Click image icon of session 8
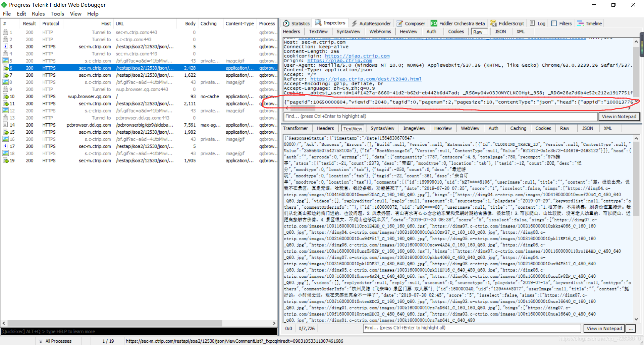This screenshot has width=644, height=345. point(5,82)
